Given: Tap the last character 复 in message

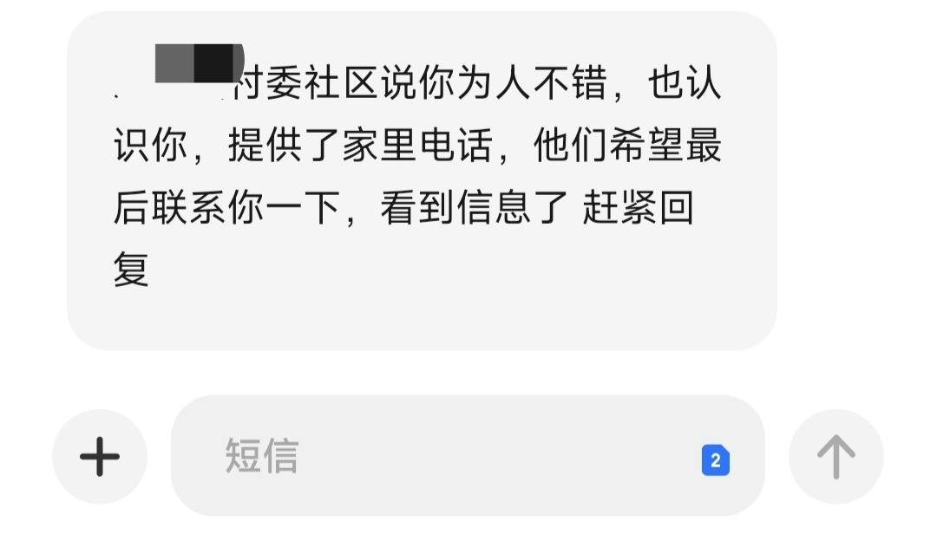Looking at the screenshot, I should [x=131, y=270].
